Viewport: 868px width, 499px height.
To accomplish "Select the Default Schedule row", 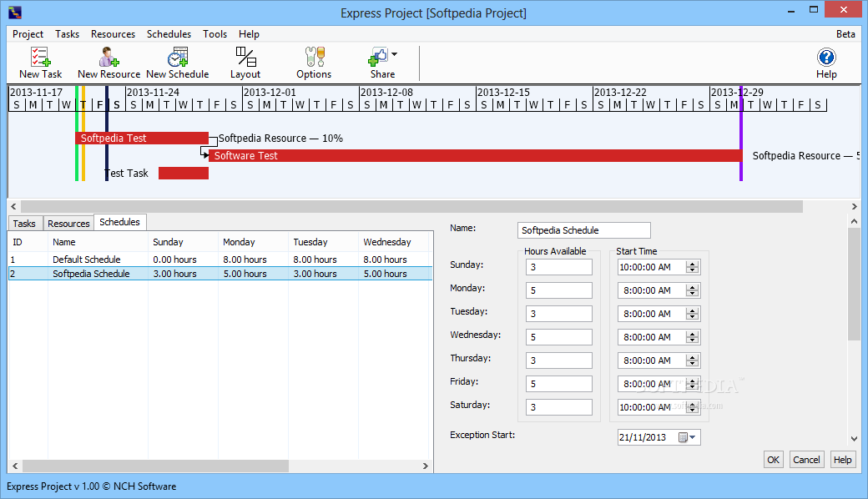I will point(220,260).
